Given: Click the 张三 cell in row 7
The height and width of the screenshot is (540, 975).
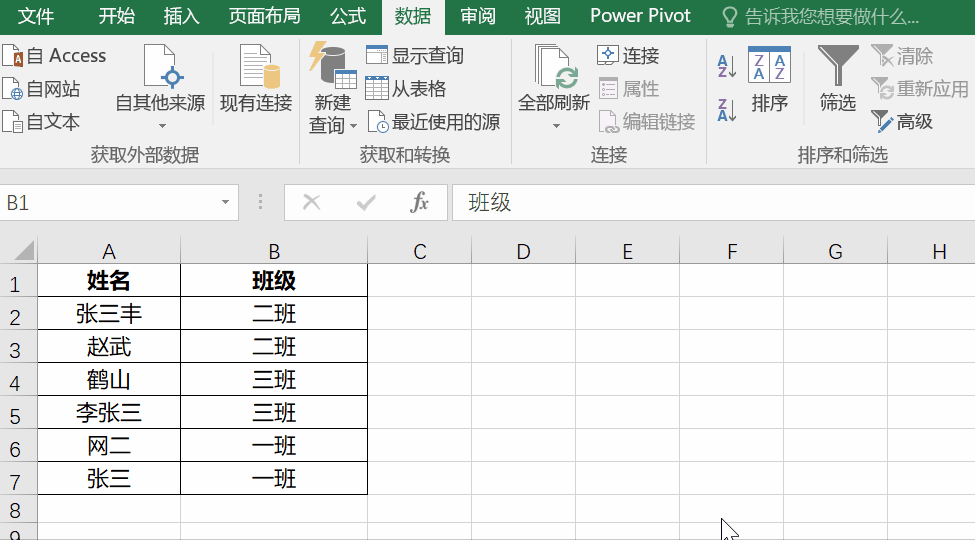Looking at the screenshot, I should click(109, 478).
